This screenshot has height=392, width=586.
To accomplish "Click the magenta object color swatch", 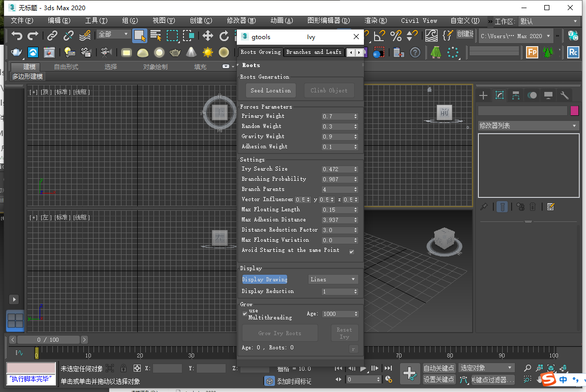I will (575, 111).
